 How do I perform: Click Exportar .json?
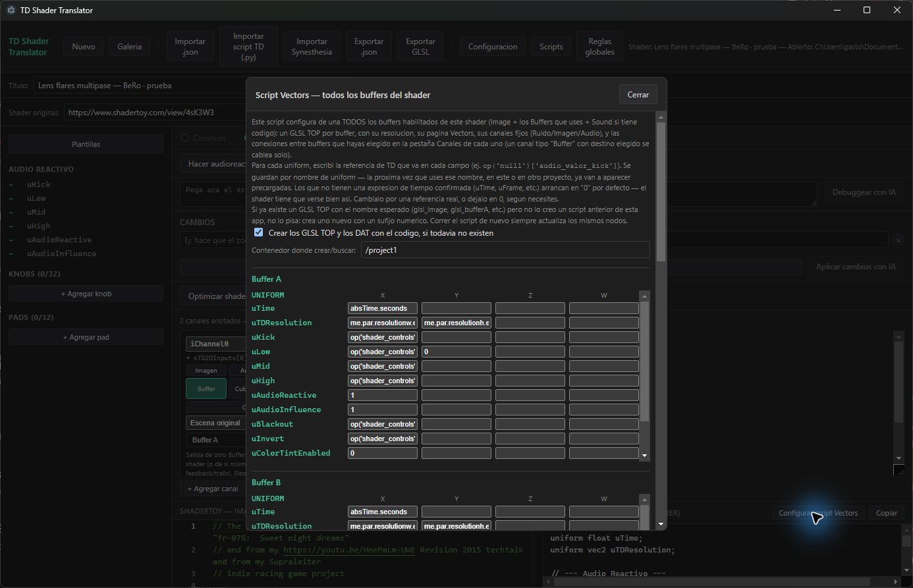(369, 47)
